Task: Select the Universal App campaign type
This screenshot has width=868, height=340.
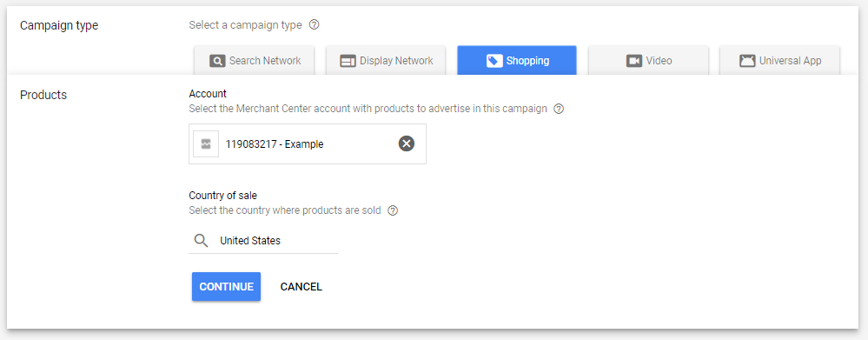Action: tap(779, 60)
